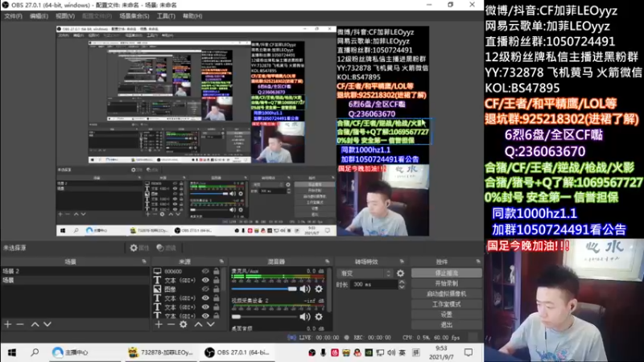
Task: Open 麦克风/Aux audio settings gear
Action: pyautogui.click(x=319, y=289)
